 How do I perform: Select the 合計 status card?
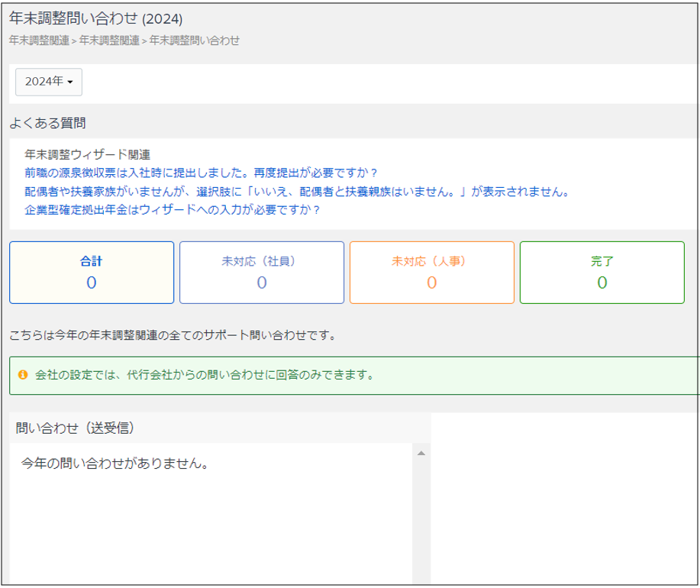pos(92,273)
